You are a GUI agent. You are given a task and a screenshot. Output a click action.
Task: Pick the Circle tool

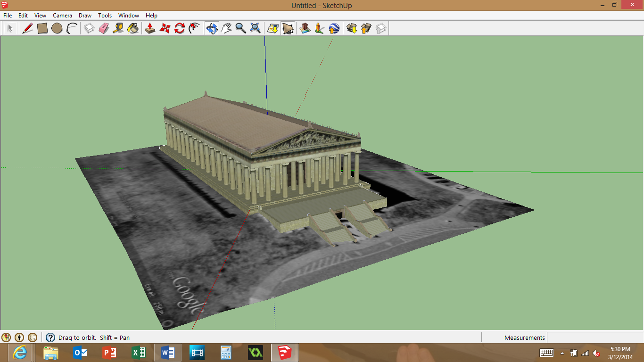[57, 28]
